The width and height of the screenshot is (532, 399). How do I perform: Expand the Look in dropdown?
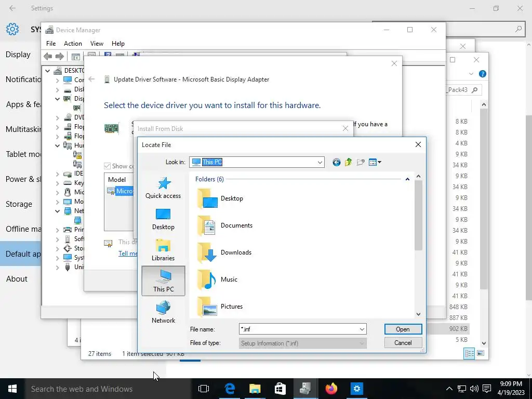pyautogui.click(x=320, y=162)
